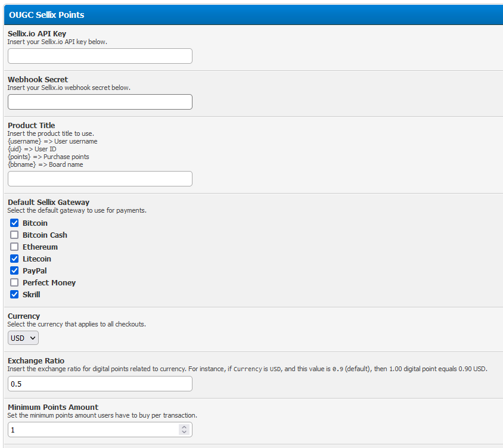The width and height of the screenshot is (503, 448).
Task: Enable the Perfect Money checkbox
Action: (x=15, y=283)
